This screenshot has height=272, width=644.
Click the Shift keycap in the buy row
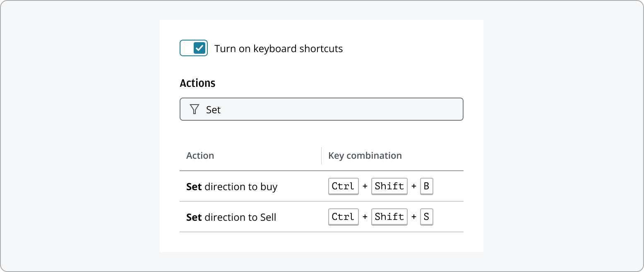click(x=389, y=186)
